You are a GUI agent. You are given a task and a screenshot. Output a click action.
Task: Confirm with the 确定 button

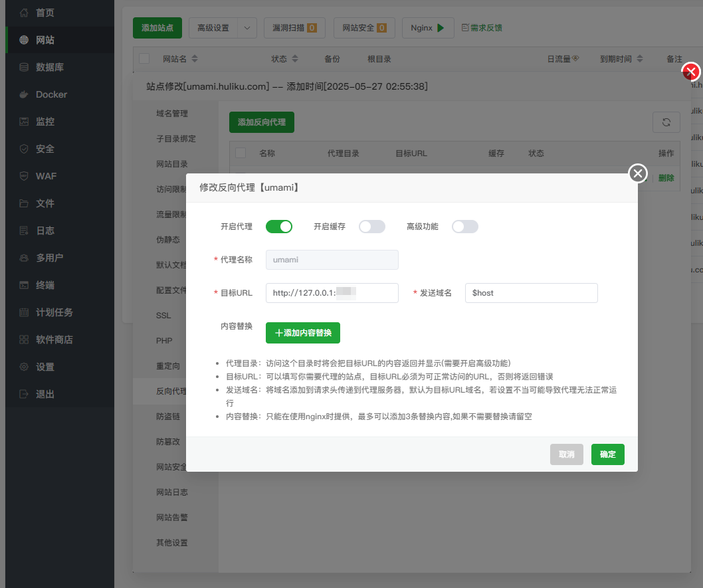(x=607, y=454)
